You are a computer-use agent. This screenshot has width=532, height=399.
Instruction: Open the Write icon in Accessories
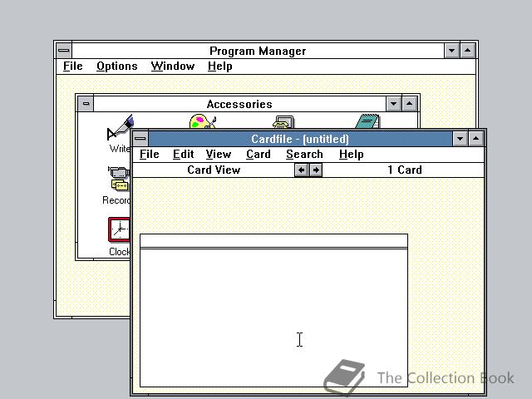[120, 127]
